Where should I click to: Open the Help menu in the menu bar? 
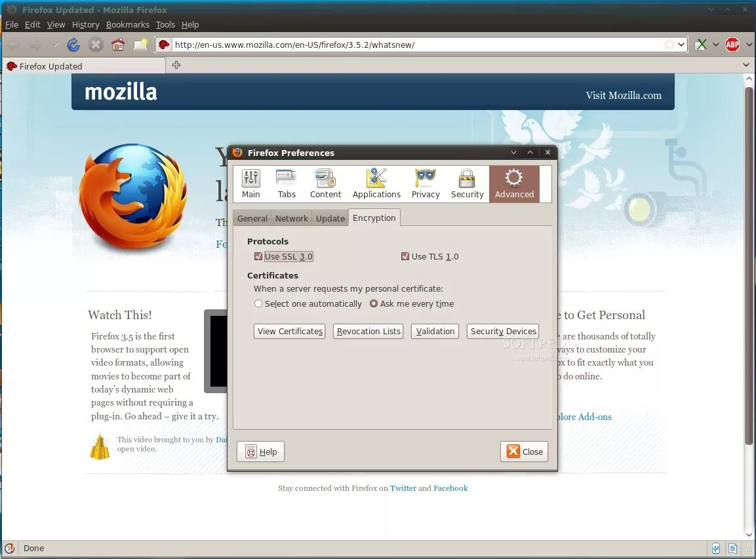(190, 25)
